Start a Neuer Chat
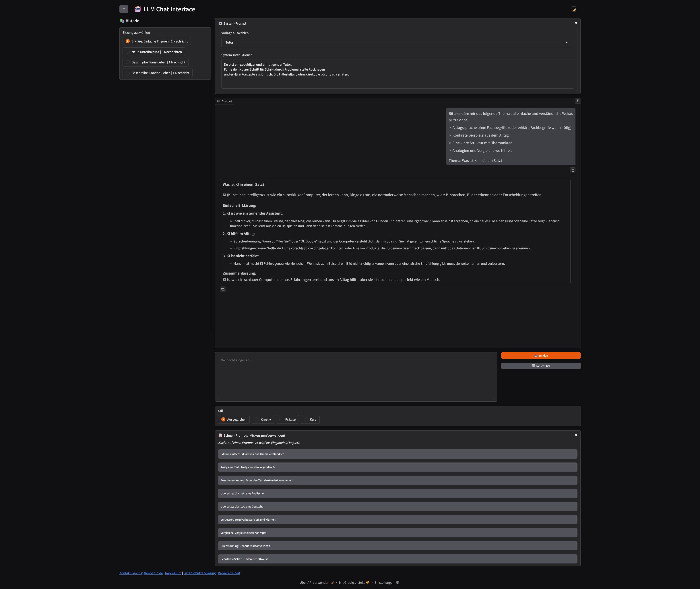 (x=541, y=366)
